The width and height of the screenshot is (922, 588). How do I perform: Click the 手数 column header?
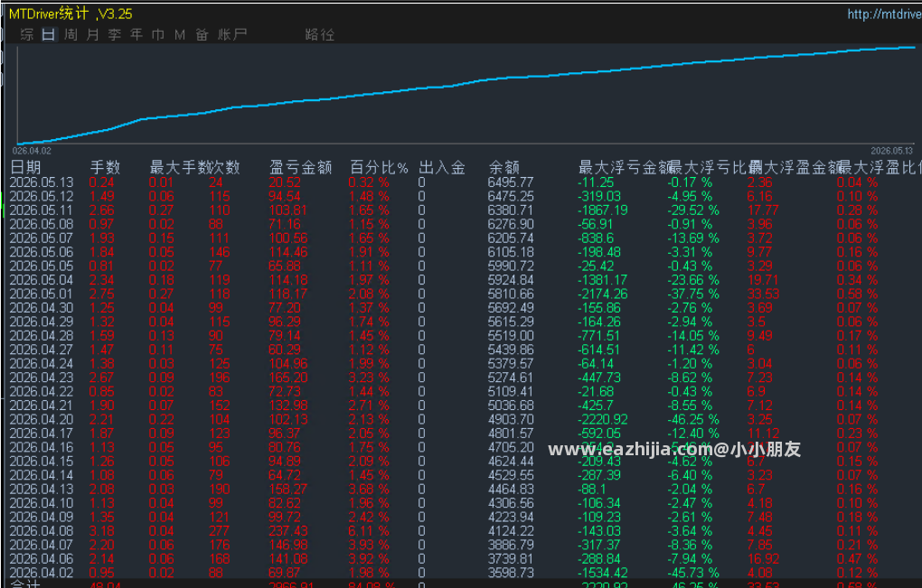pos(105,167)
